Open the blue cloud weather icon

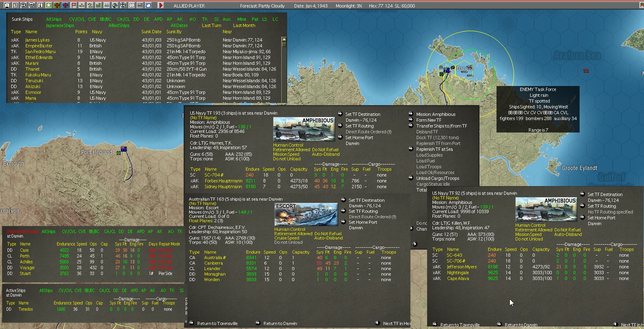[x=148, y=5]
